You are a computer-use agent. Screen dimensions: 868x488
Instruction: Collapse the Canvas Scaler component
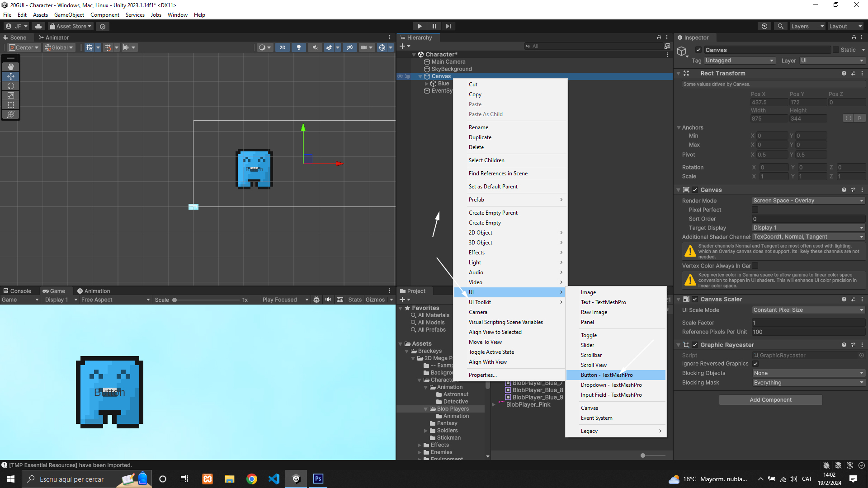click(x=678, y=300)
